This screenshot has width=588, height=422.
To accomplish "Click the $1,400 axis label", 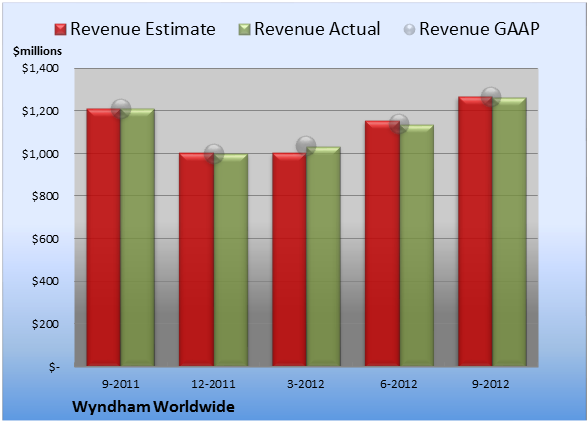I will point(40,68).
